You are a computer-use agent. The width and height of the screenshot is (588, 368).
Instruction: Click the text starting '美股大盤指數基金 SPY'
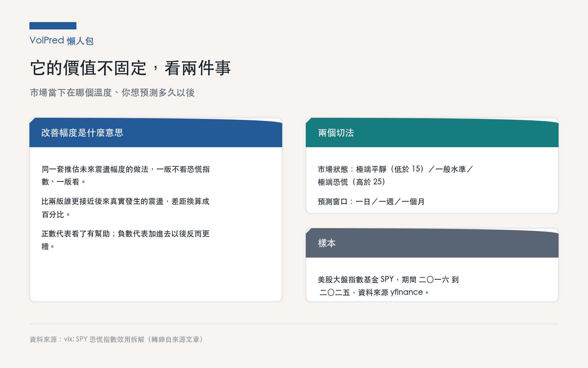(x=388, y=286)
